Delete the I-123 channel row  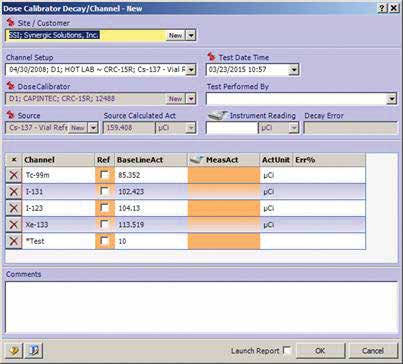tap(14, 208)
